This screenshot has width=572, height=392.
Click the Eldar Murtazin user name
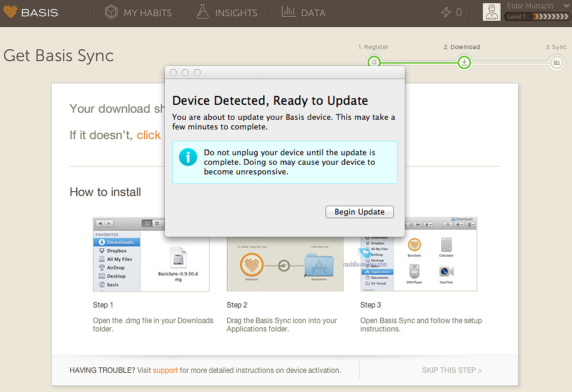point(529,6)
